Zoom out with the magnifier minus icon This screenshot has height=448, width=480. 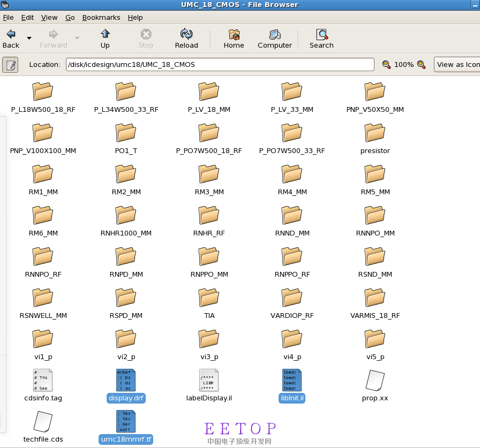[x=386, y=65]
